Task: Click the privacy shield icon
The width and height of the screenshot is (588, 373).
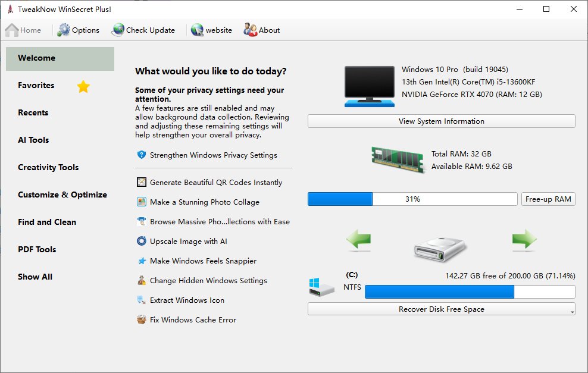Action: click(x=142, y=155)
